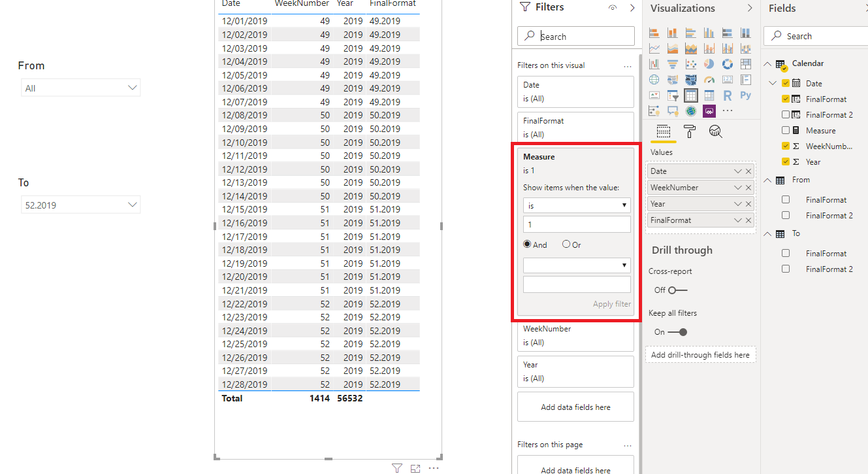Select the PowerApps purple visual
The width and height of the screenshot is (868, 474).
coord(709,111)
